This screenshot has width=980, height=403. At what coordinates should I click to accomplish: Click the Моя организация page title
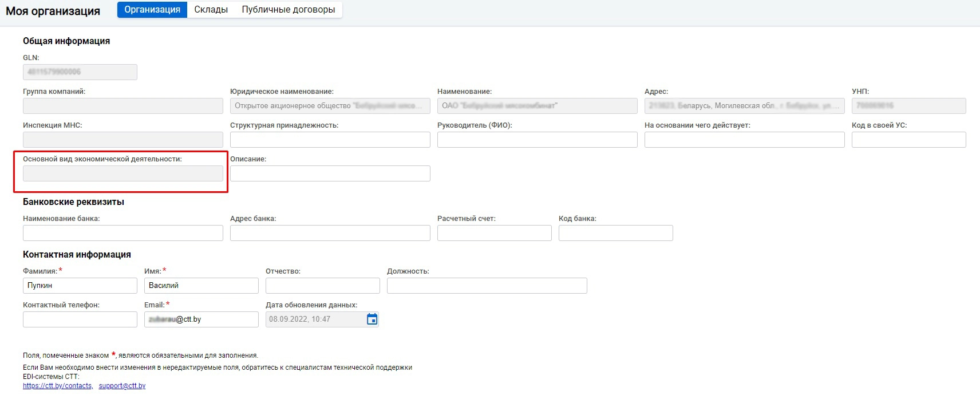(53, 11)
